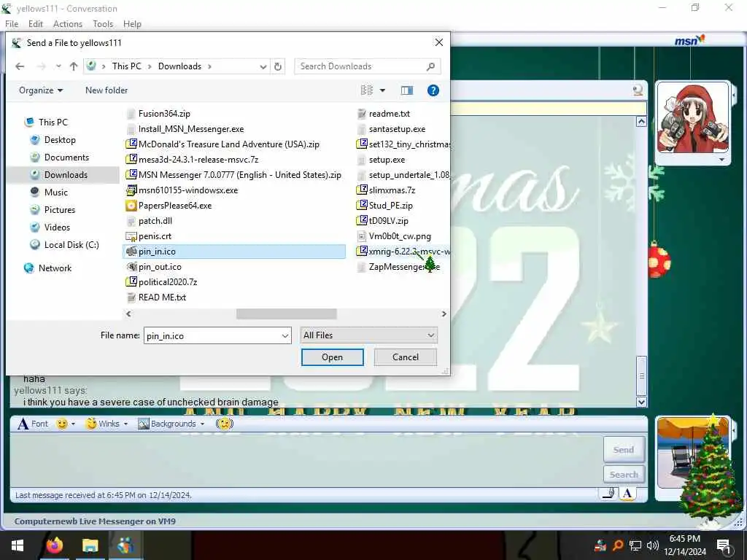Expand the Winks dropdown arrow

tap(125, 424)
